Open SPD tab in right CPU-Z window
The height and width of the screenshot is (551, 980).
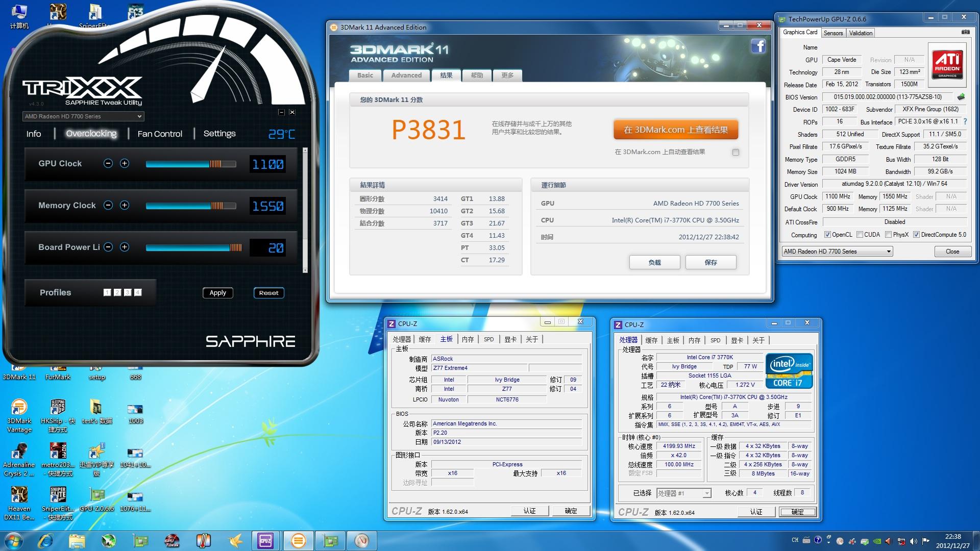pyautogui.click(x=715, y=340)
